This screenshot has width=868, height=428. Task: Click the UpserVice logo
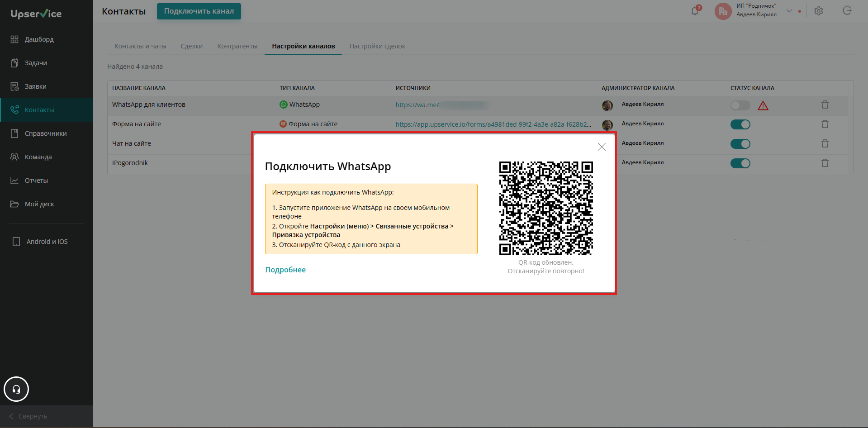(x=36, y=14)
